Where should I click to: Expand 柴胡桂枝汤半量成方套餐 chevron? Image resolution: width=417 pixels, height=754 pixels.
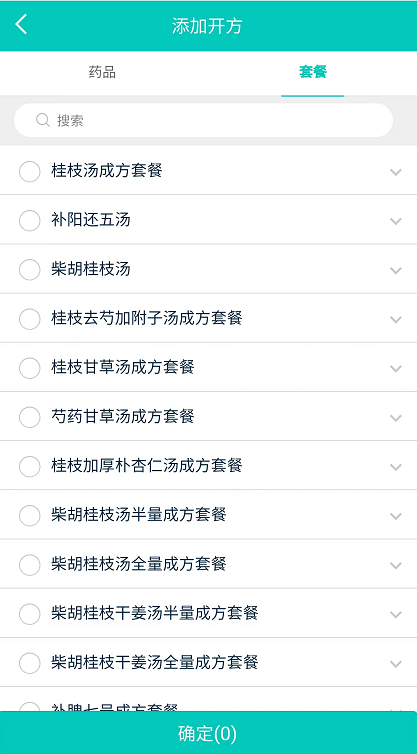(395, 516)
